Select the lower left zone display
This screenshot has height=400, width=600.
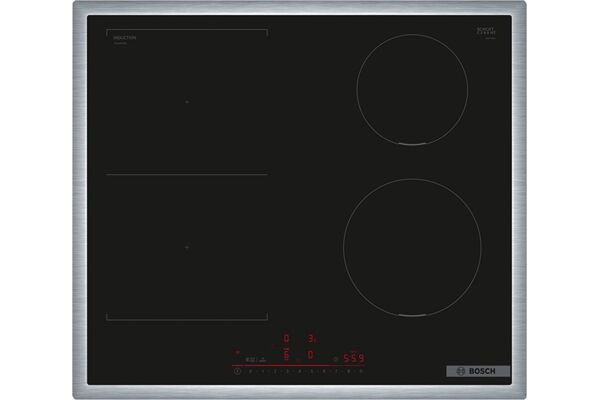(x=286, y=354)
